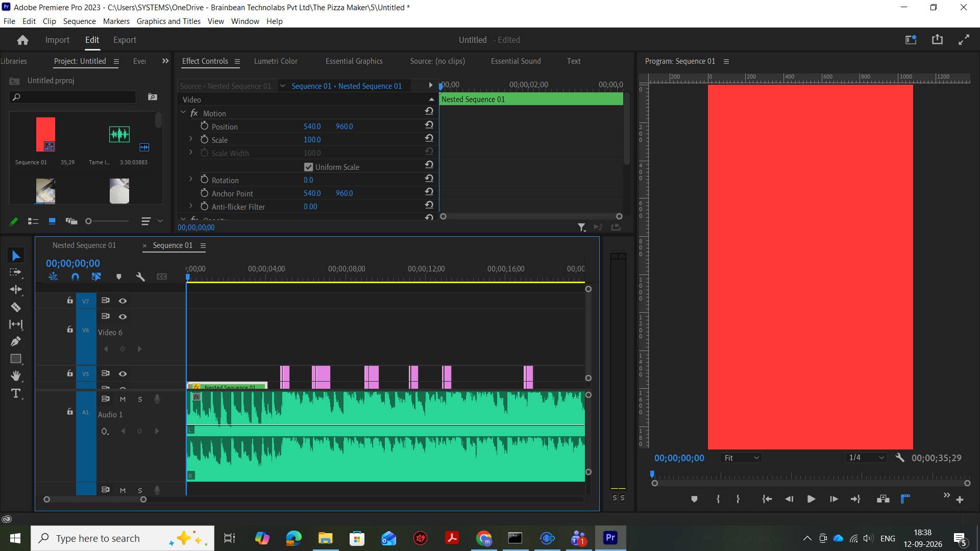Choose the Ripple Edit tool

(x=16, y=289)
